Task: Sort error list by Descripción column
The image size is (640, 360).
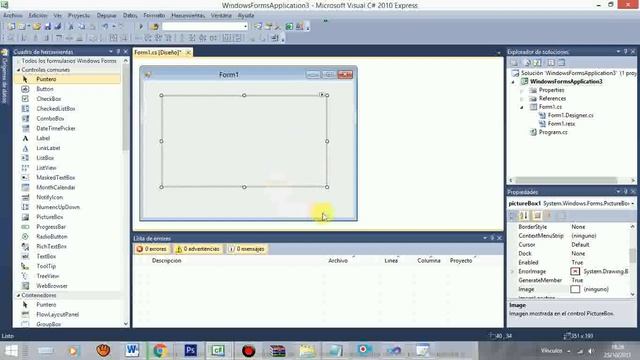Action: point(167,260)
